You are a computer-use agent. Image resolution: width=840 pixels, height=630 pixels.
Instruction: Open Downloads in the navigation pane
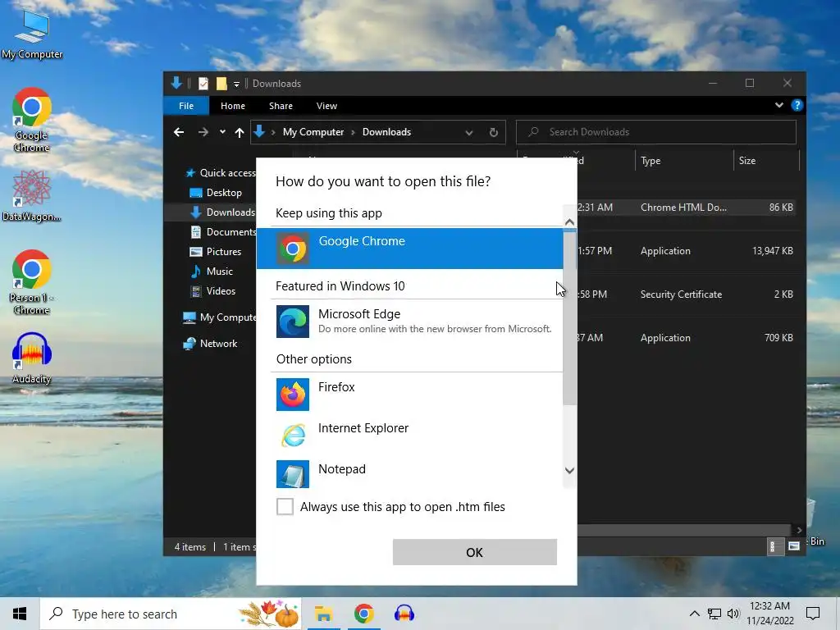[x=223, y=212]
